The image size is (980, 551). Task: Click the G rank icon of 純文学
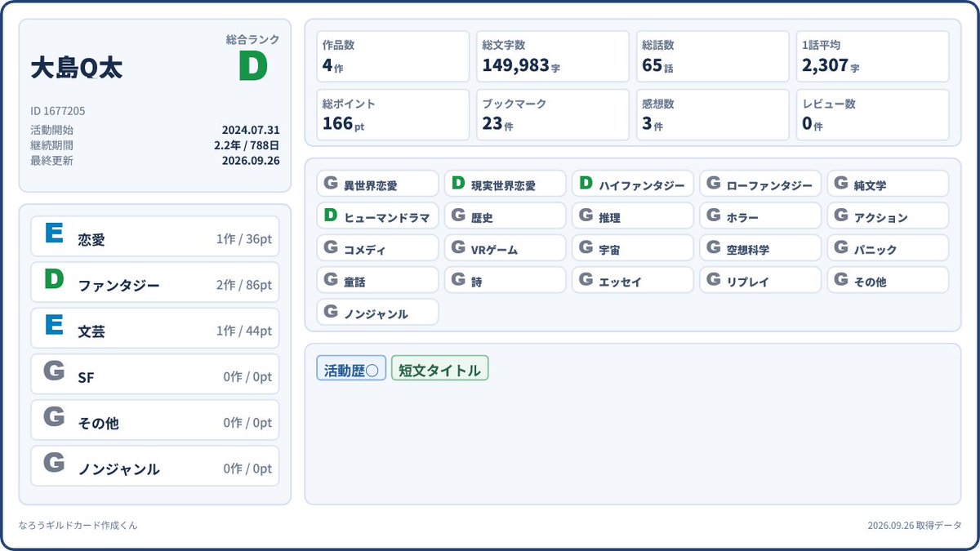coord(840,183)
